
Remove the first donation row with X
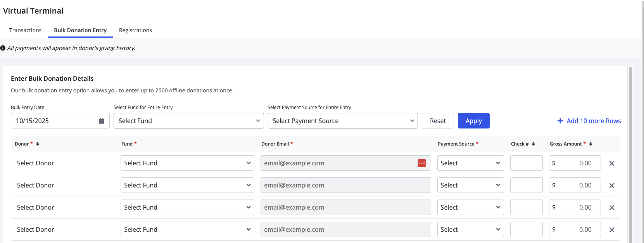611,163
